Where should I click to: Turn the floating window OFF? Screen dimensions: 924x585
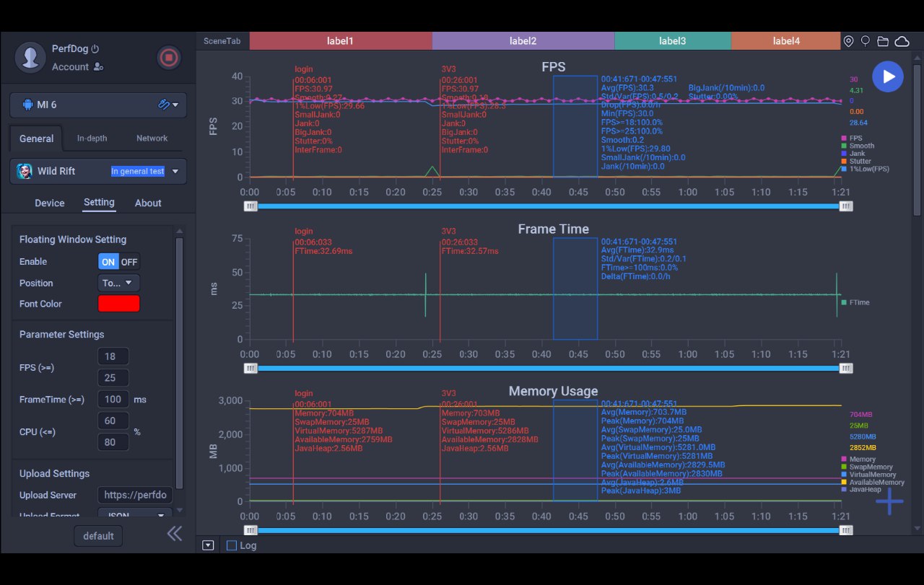[x=129, y=262]
